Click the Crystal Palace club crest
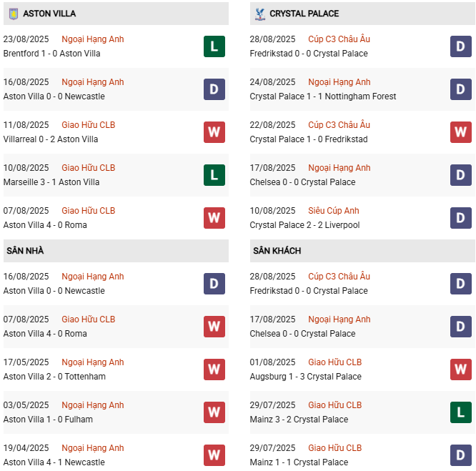This screenshot has width=476, height=471. (x=259, y=14)
